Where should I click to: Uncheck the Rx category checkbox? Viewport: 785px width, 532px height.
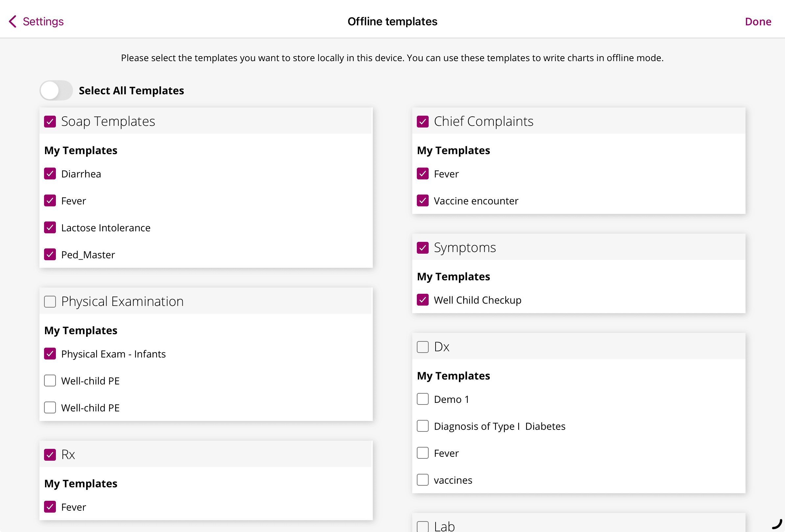point(50,454)
